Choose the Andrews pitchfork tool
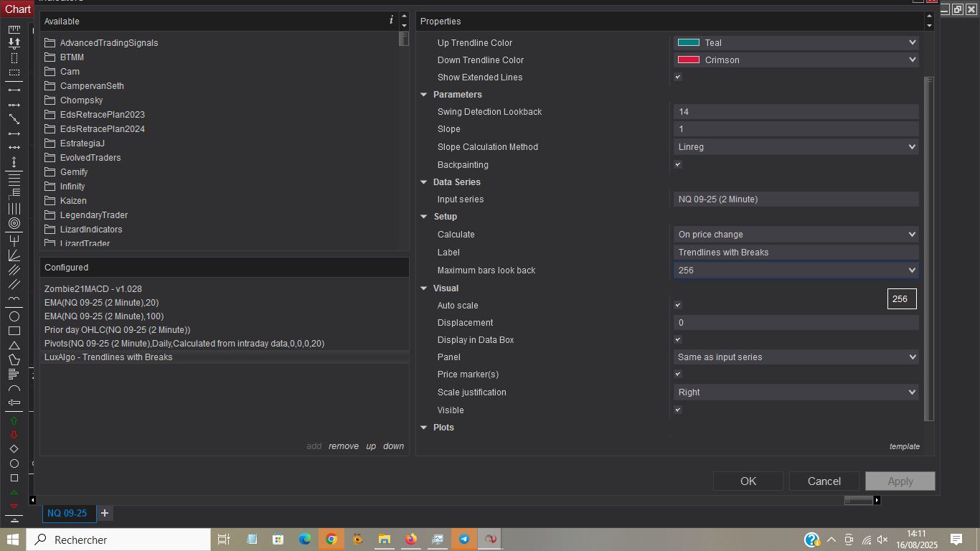Image resolution: width=980 pixels, height=551 pixels. pyautogui.click(x=14, y=240)
